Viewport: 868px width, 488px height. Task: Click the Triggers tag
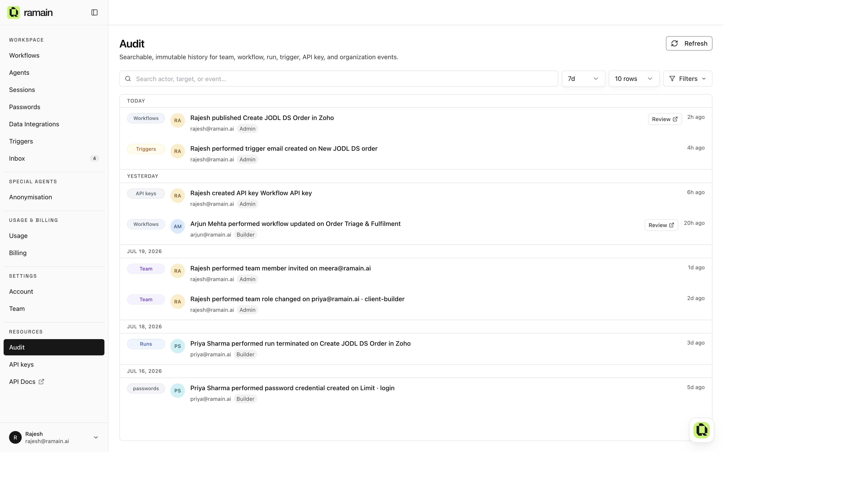pos(146,149)
